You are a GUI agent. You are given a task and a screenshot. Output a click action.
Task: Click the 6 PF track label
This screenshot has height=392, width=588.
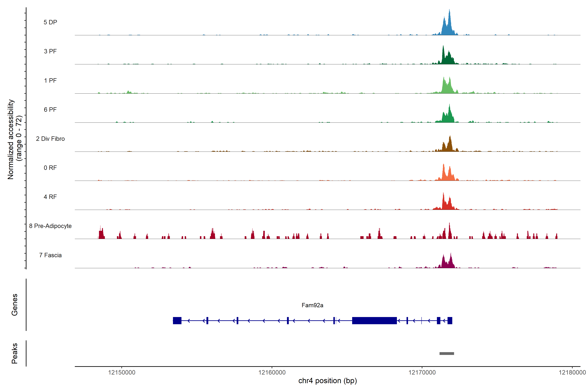coord(50,109)
